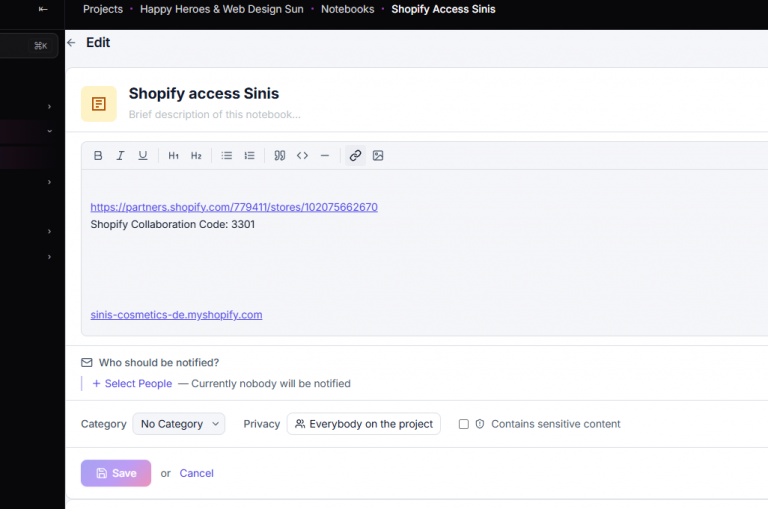Screen dimensions: 768x509
Task: Click the shield icon by sensitive content
Action: point(480,424)
